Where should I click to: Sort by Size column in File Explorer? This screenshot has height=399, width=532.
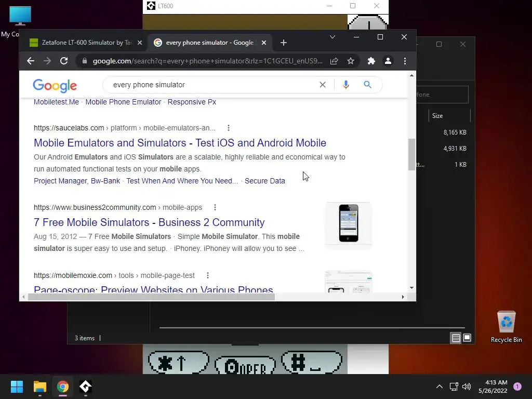click(449, 116)
